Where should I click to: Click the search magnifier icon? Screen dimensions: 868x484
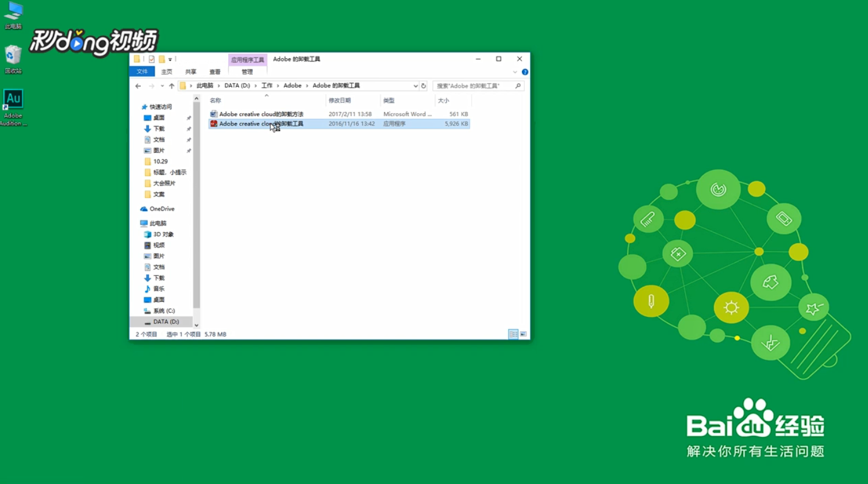click(518, 86)
